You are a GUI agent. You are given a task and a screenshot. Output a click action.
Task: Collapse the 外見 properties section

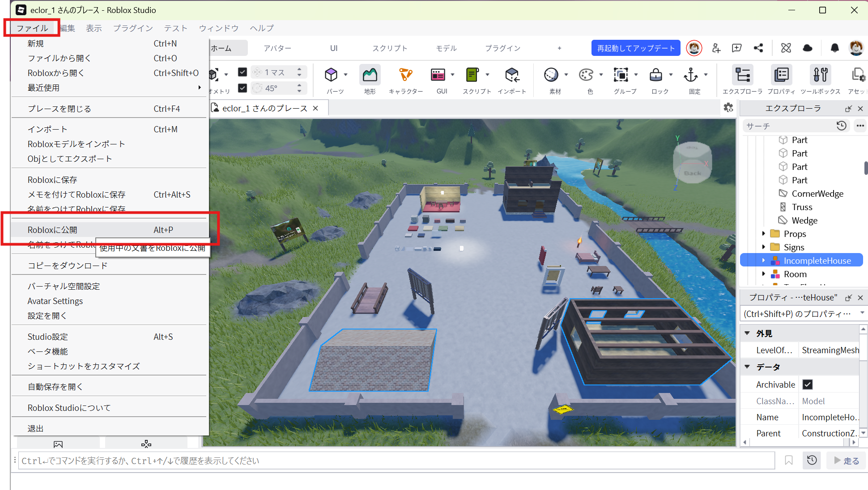pos(747,333)
